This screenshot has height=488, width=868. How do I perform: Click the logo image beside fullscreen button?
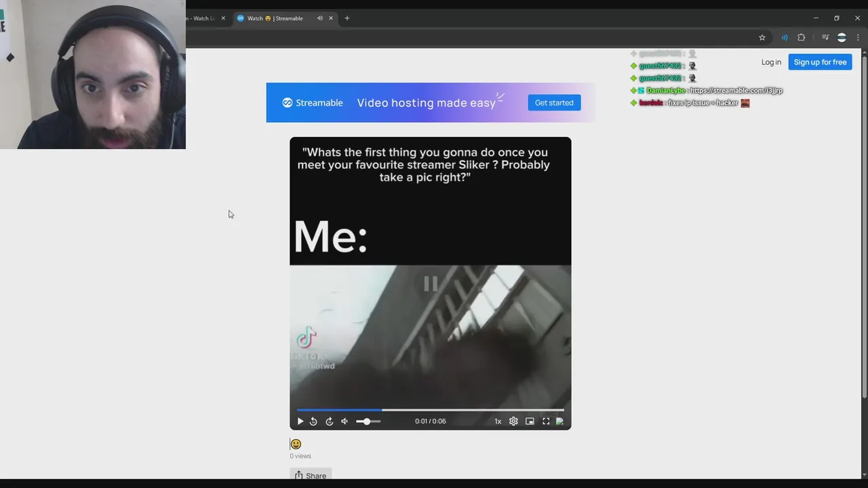point(559,421)
